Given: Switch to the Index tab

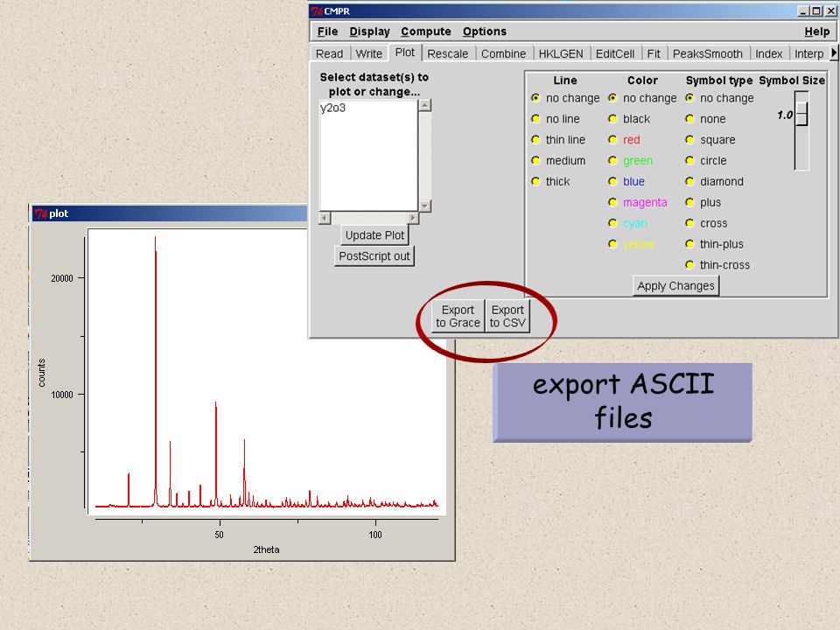Looking at the screenshot, I should pyautogui.click(x=769, y=53).
